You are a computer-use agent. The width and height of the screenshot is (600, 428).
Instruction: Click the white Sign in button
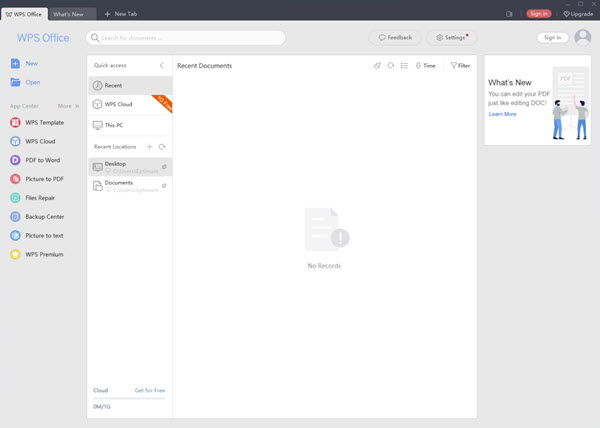click(553, 37)
